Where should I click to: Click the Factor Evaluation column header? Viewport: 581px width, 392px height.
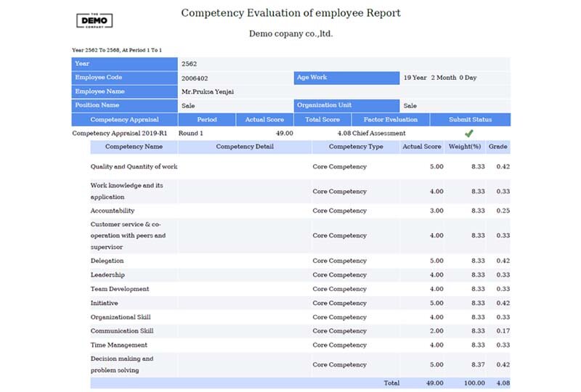(x=391, y=120)
